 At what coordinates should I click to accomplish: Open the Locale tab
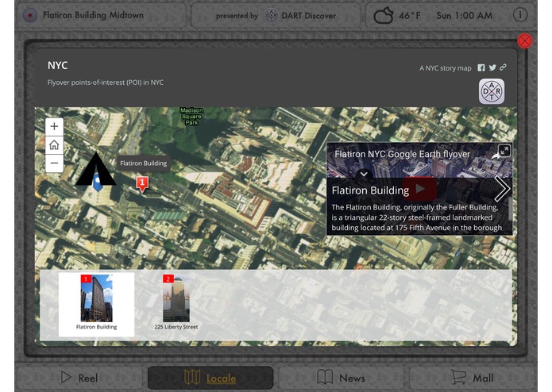210,378
